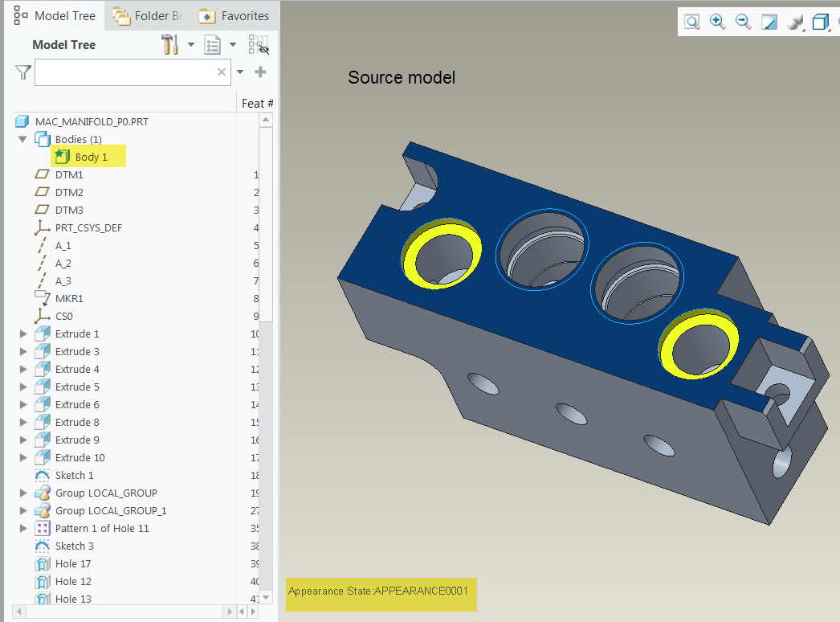This screenshot has height=622, width=840.
Task: Open the Favorites tab
Action: click(234, 15)
